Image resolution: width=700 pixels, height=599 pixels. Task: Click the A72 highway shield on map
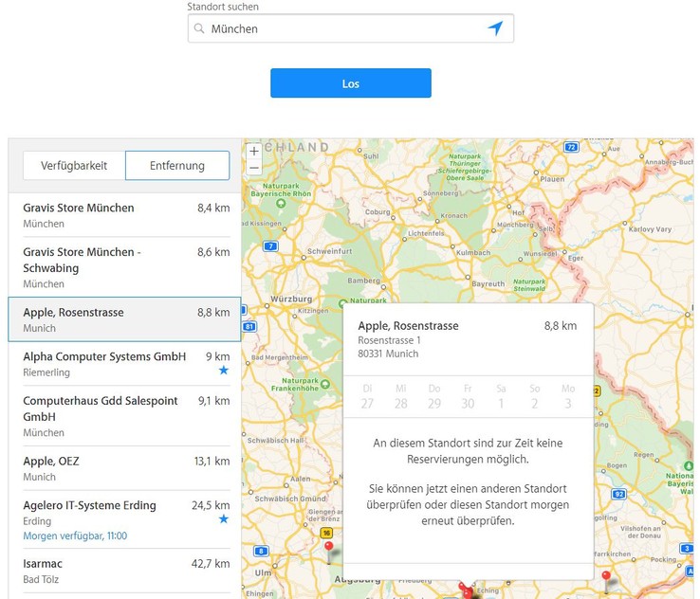click(x=571, y=147)
